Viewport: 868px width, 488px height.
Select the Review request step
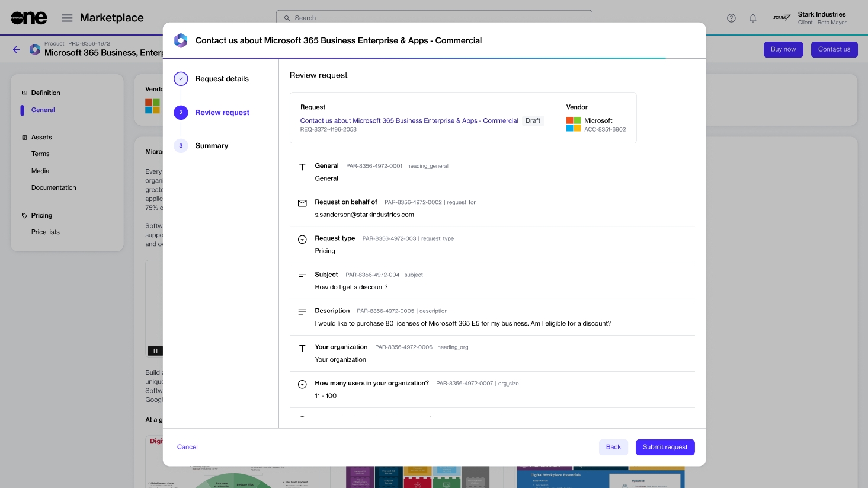click(x=222, y=113)
